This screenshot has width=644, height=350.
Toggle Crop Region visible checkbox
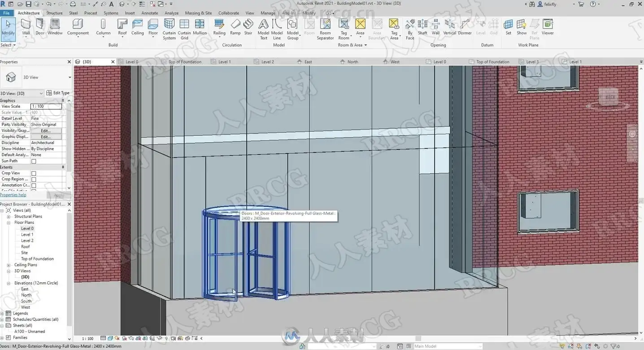34,179
